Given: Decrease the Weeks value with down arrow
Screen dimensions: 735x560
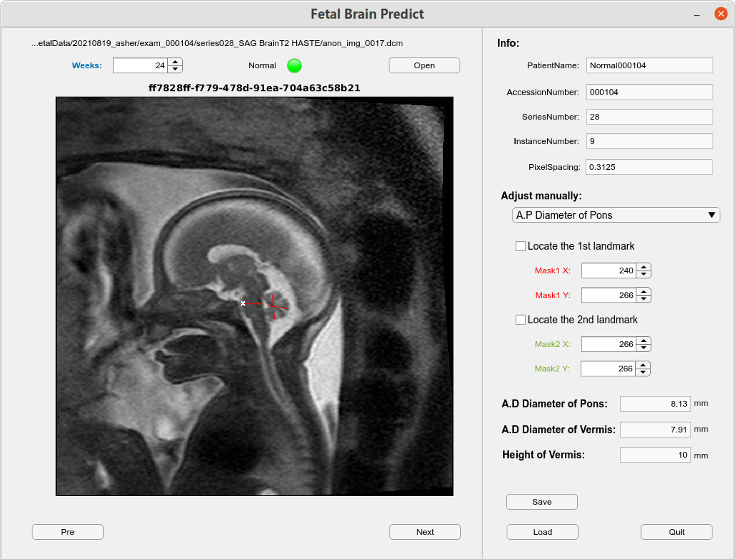Looking at the screenshot, I should coord(175,69).
